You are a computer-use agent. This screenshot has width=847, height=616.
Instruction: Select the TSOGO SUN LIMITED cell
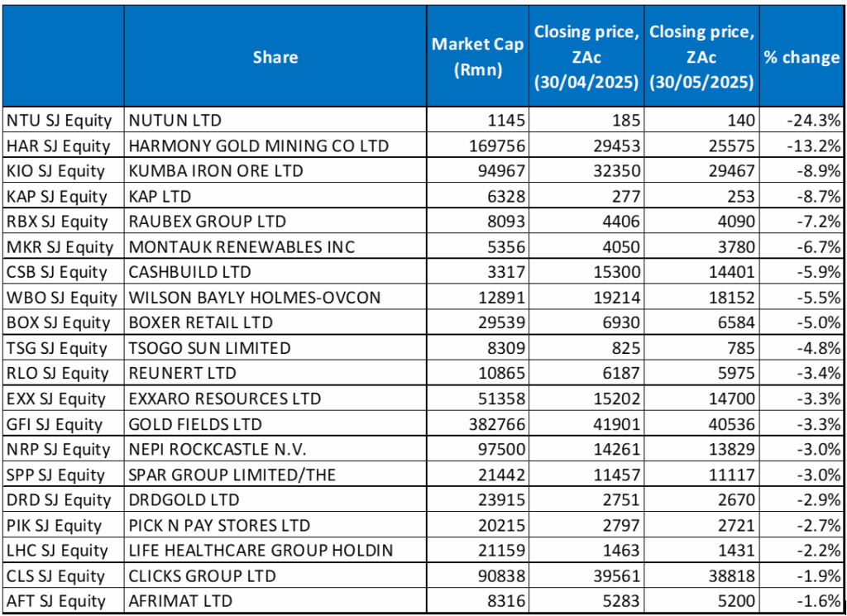tap(275, 347)
